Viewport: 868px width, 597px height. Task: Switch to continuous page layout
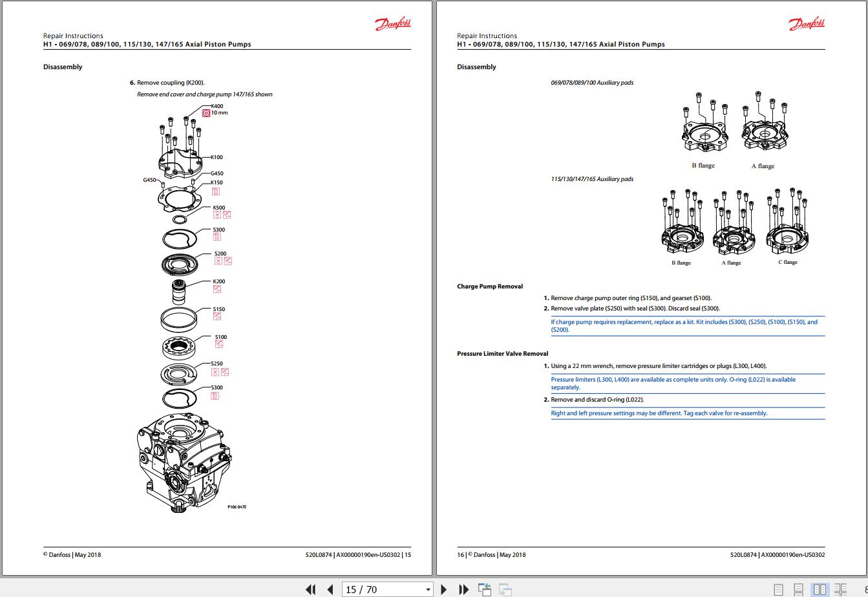pyautogui.click(x=799, y=590)
